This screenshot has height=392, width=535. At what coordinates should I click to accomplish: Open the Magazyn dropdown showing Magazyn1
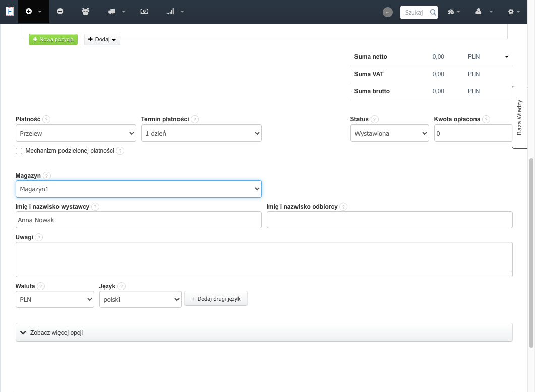(139, 189)
